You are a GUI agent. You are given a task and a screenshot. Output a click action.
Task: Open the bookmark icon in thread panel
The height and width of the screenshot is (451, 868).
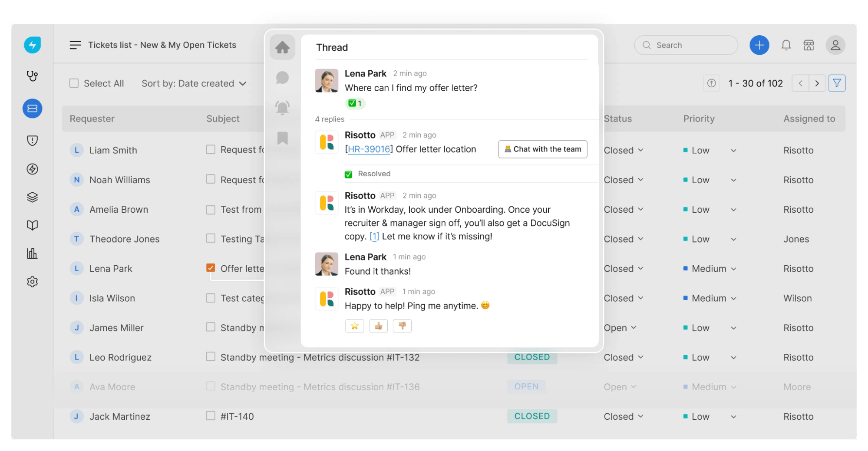(x=282, y=138)
